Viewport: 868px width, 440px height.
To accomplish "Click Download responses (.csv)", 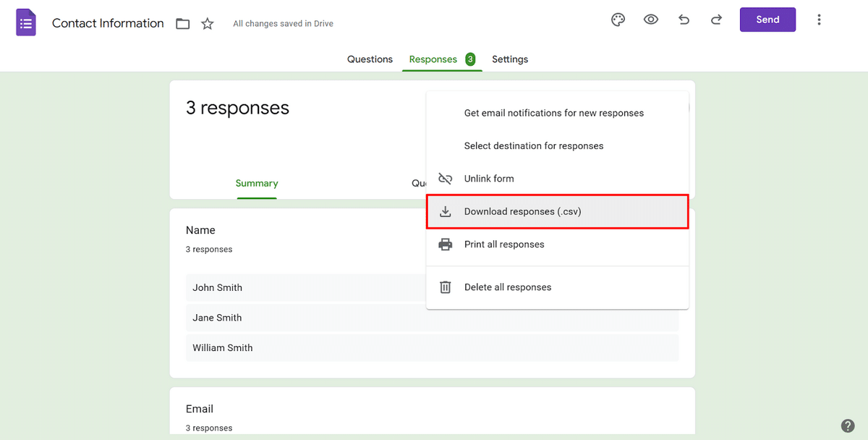I will 522,211.
